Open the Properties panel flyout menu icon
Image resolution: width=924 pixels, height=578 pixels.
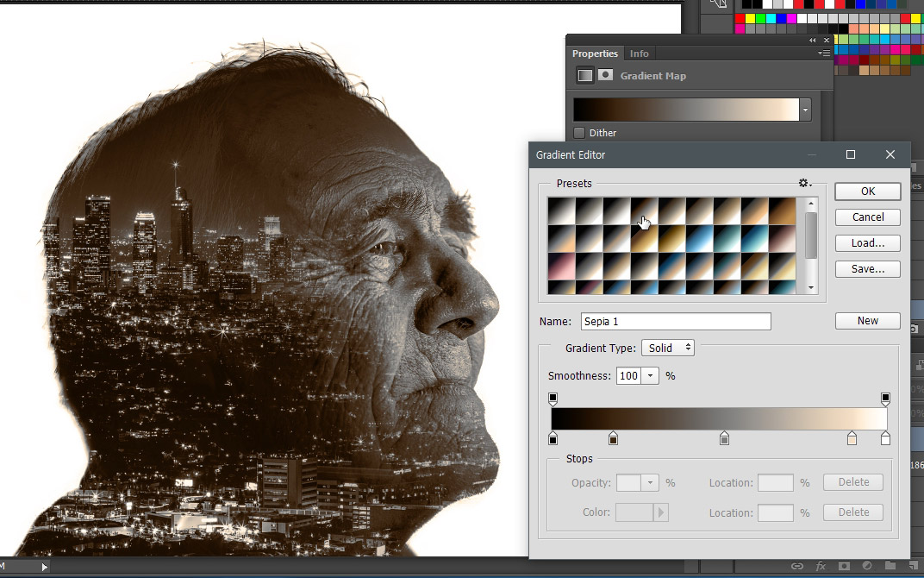coord(824,53)
